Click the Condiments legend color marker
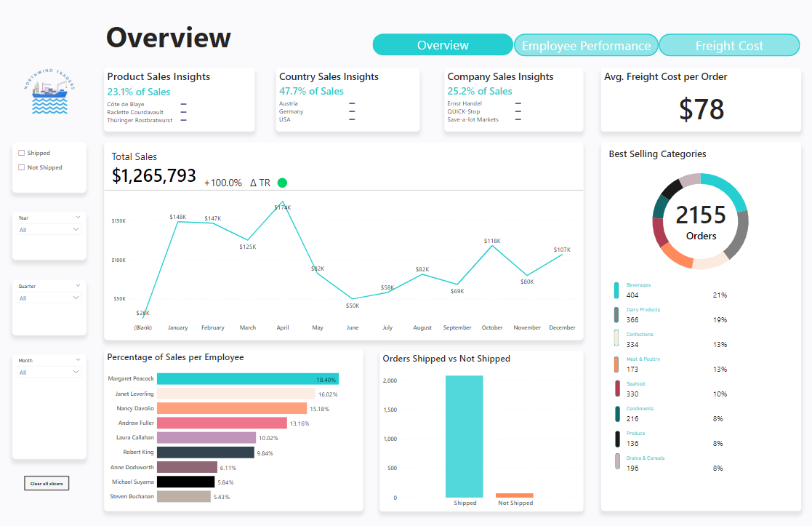812x526 pixels. [616, 414]
